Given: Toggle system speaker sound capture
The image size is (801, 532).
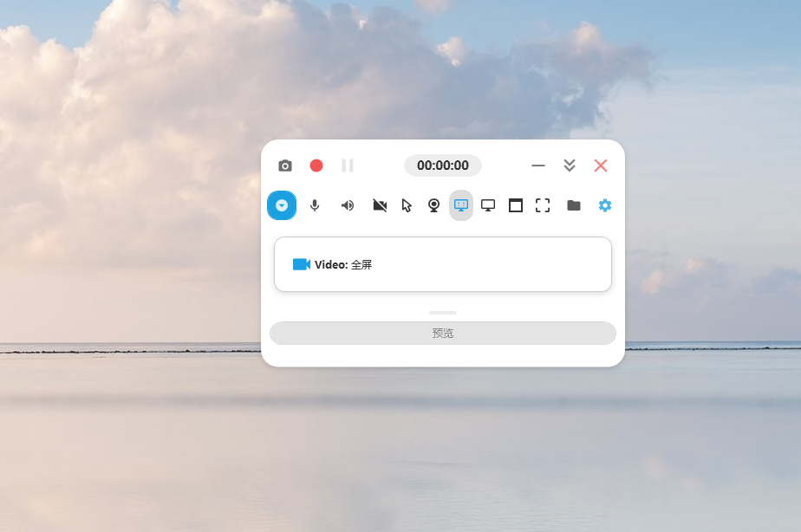Looking at the screenshot, I should point(348,205).
